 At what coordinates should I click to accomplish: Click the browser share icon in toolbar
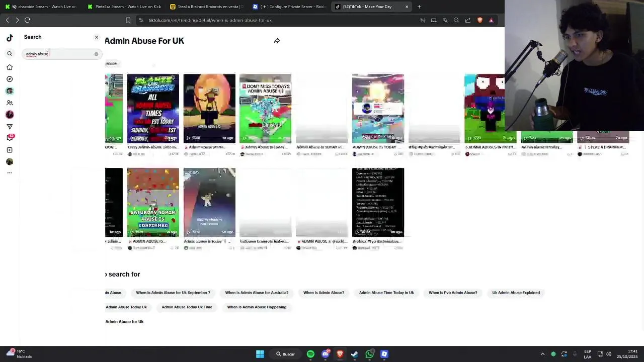coord(468,20)
